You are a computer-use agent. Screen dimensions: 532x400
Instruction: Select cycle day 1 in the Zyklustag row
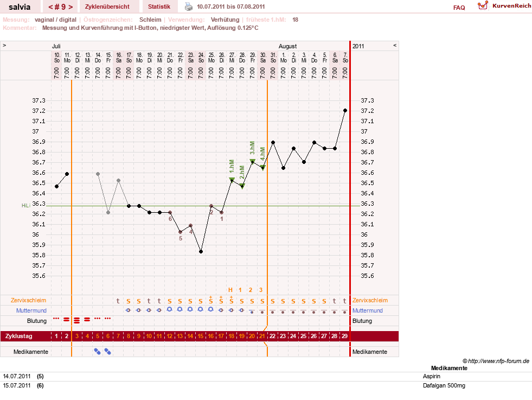click(x=56, y=336)
